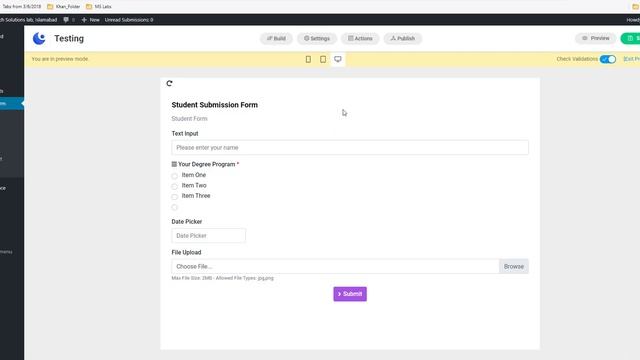Click New in the admin bar
640x360 pixels.
coord(91,20)
